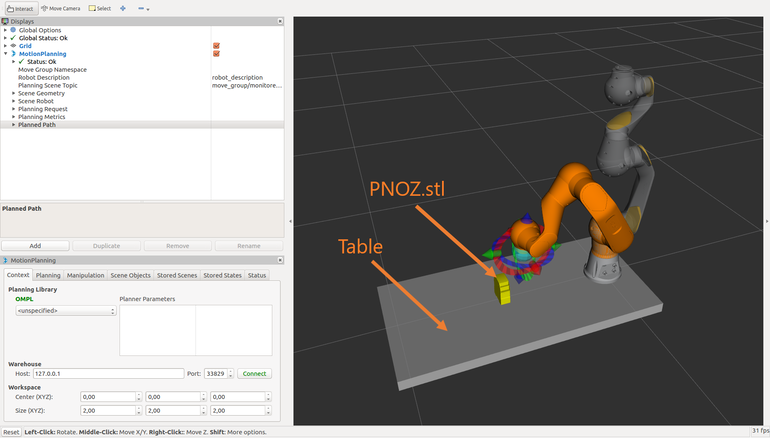Expand the Planned Path properties
Image resolution: width=770 pixels, height=438 pixels.
pyautogui.click(x=13, y=125)
